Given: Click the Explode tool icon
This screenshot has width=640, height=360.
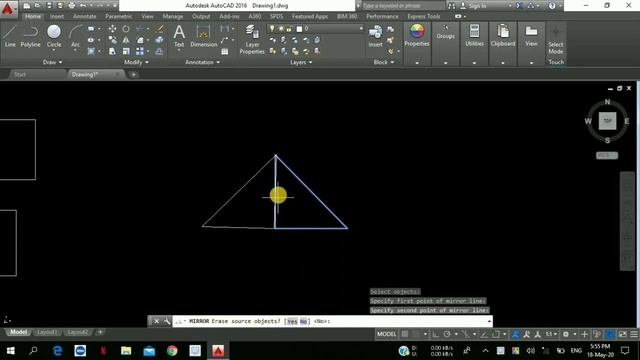Looking at the screenshot, I should pos(160,40).
